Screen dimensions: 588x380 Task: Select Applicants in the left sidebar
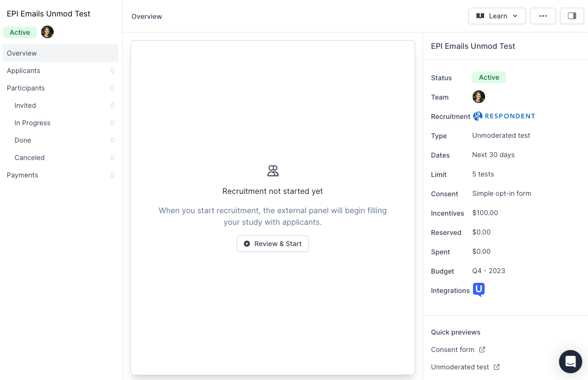[x=24, y=71]
